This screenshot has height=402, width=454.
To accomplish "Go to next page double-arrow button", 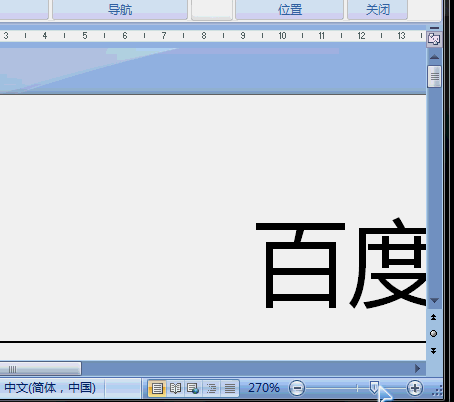I will pos(433,351).
